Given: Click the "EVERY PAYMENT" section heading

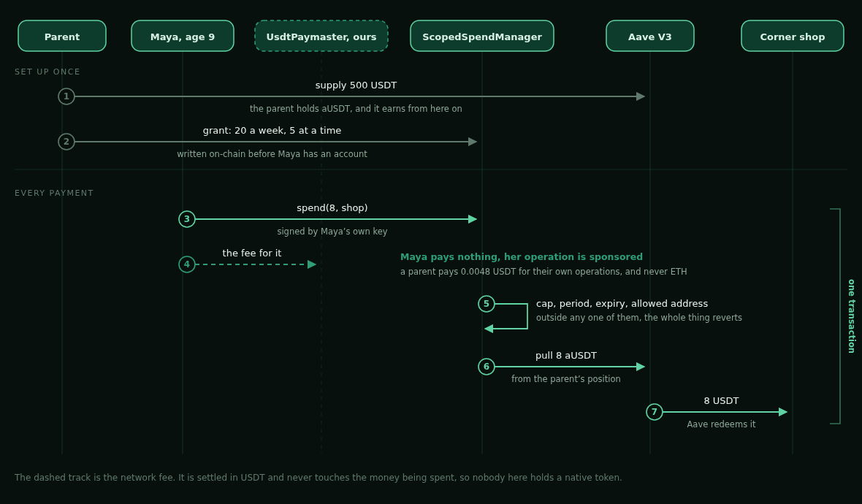Looking at the screenshot, I should coord(54,193).
